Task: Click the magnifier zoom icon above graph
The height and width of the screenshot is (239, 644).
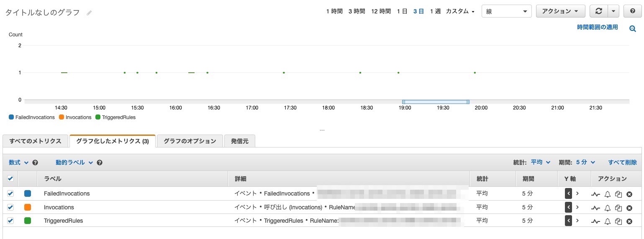Action: (x=633, y=28)
